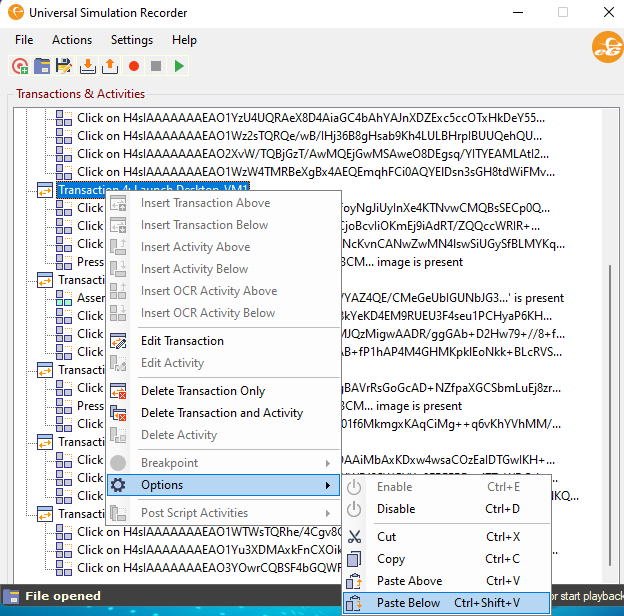Click the open folder toolbar icon
This screenshot has width=624, height=616.
pos(42,66)
